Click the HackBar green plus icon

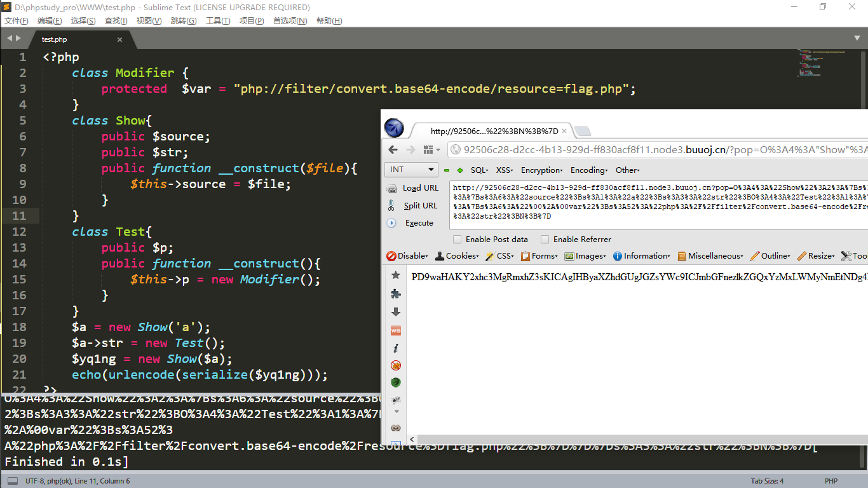[460, 170]
